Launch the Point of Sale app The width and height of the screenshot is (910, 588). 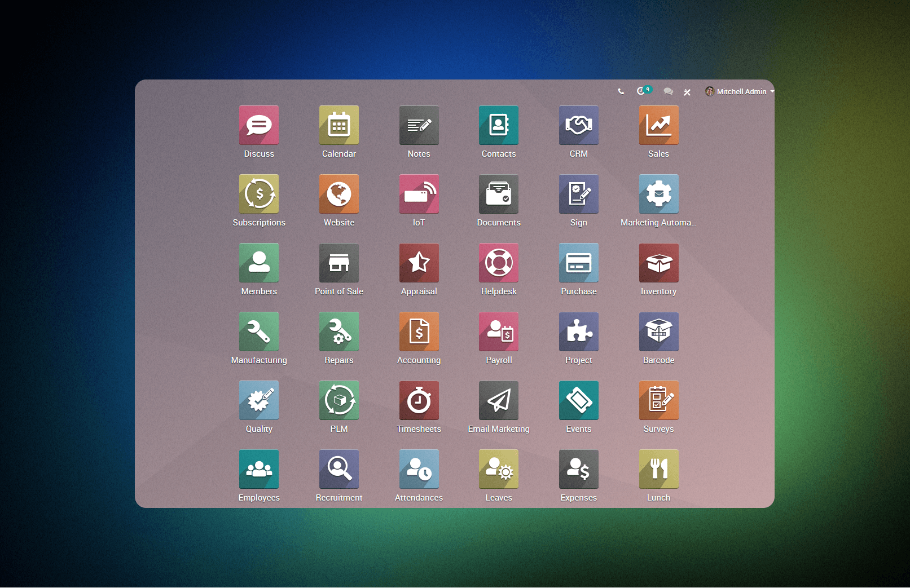point(339,263)
